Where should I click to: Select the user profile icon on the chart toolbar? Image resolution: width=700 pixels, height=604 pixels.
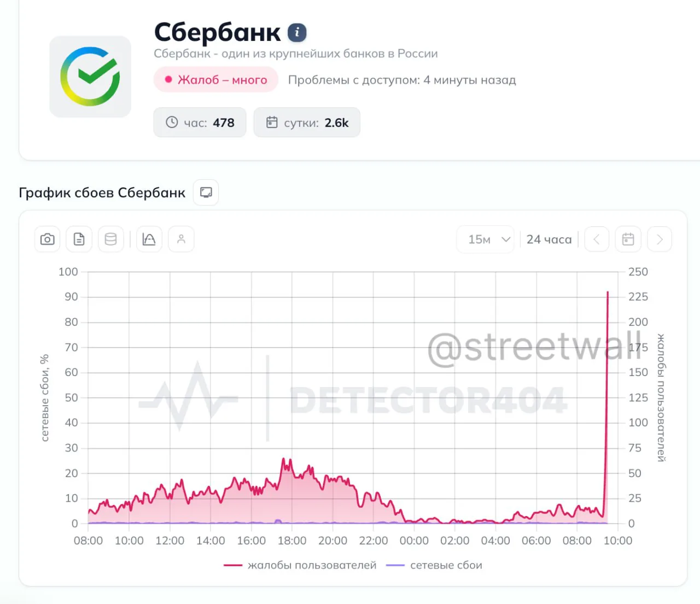(181, 239)
